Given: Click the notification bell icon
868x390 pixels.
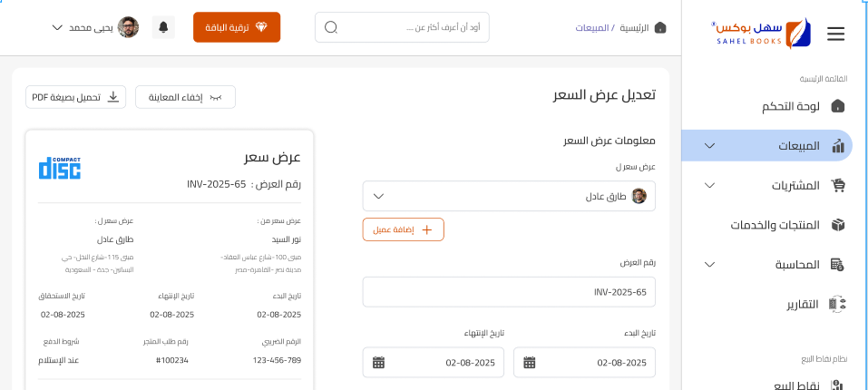Looking at the screenshot, I should click(x=163, y=27).
